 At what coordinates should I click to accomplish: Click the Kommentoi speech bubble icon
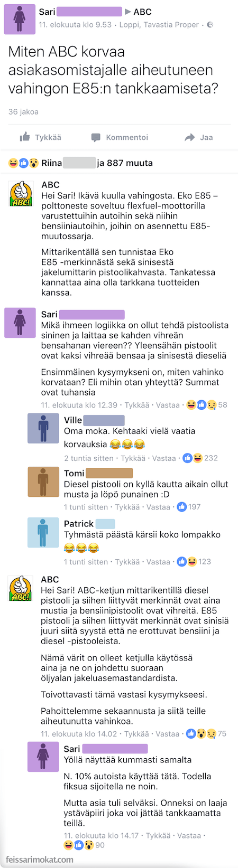[96, 138]
